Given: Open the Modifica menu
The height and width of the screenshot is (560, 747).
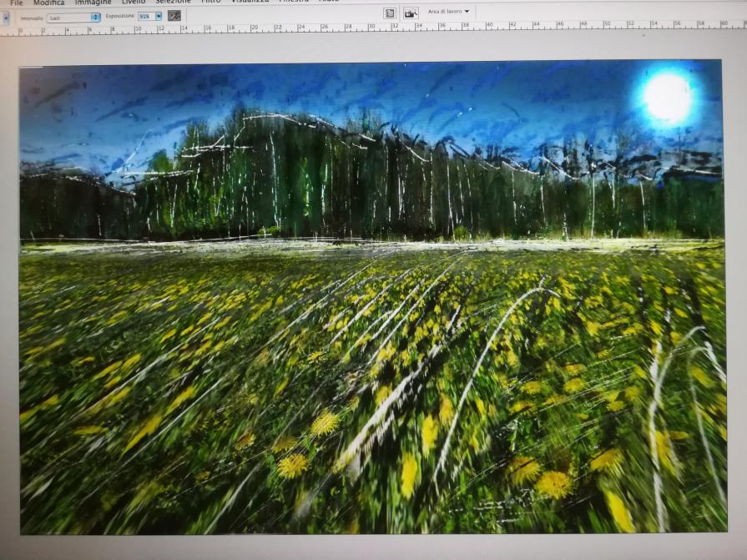Looking at the screenshot, I should click(x=48, y=3).
